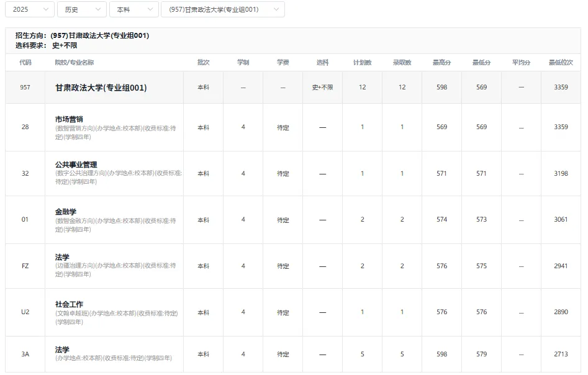Screen dimensions: 588x375
Task: Click the 招生方向 heading text
Action: pyautogui.click(x=82, y=35)
